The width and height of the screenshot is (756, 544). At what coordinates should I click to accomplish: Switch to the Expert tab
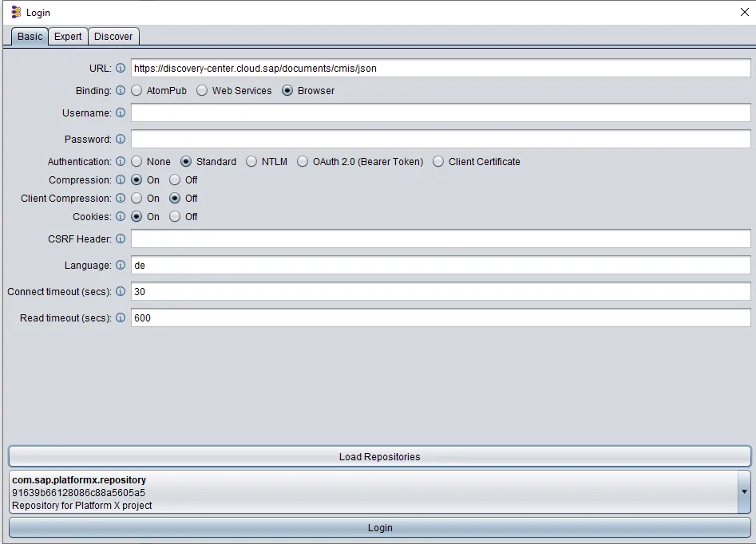[68, 37]
